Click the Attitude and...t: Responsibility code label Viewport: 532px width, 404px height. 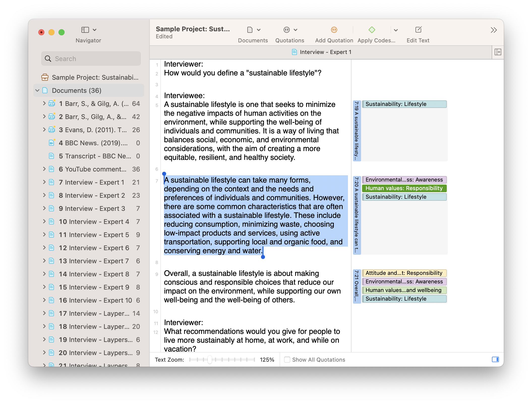tap(404, 273)
